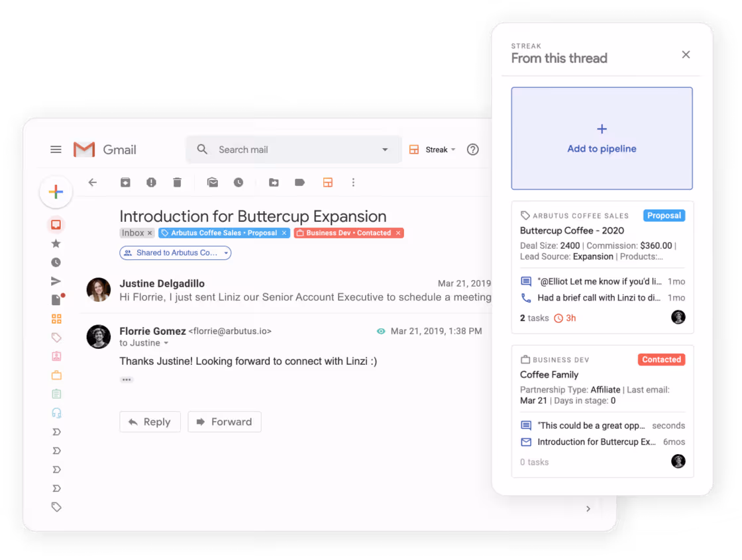This screenshot has height=560, width=742.
Task: Click the Forward button
Action: click(x=225, y=422)
